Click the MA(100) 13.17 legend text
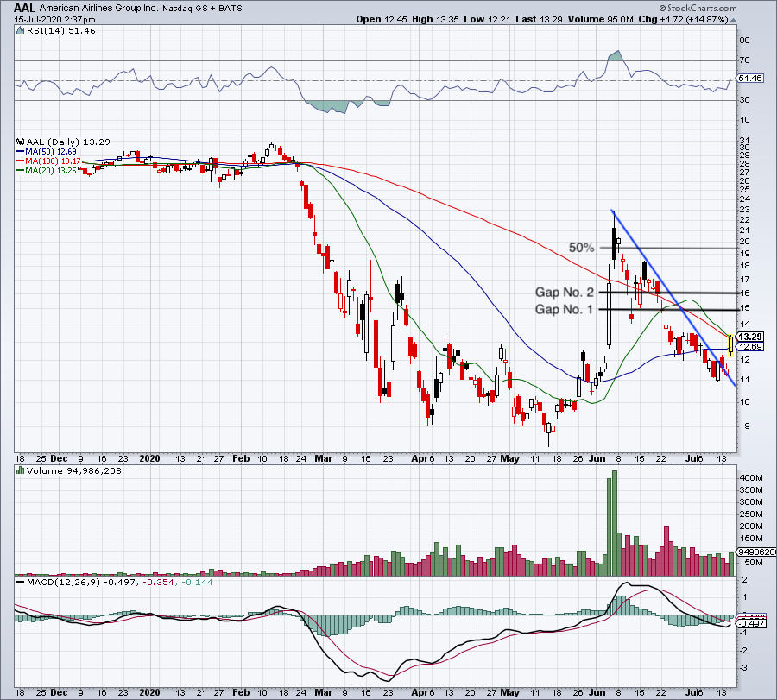 [x=53, y=161]
